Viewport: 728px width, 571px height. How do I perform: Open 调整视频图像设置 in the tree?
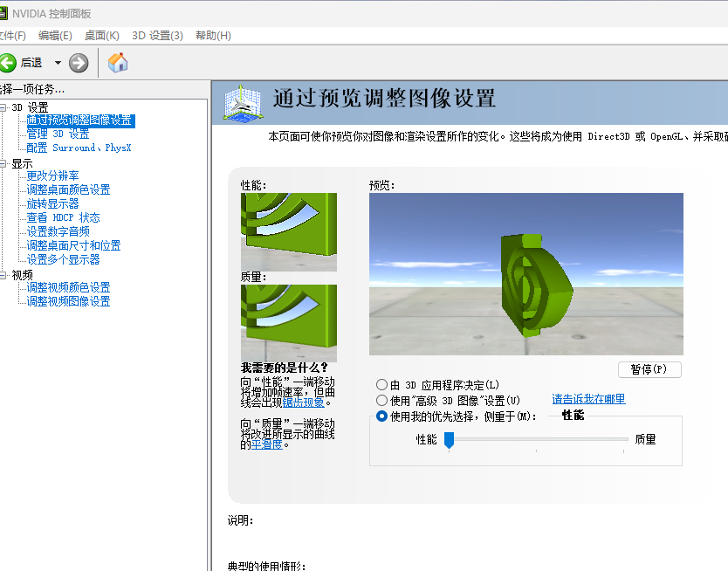[68, 301]
